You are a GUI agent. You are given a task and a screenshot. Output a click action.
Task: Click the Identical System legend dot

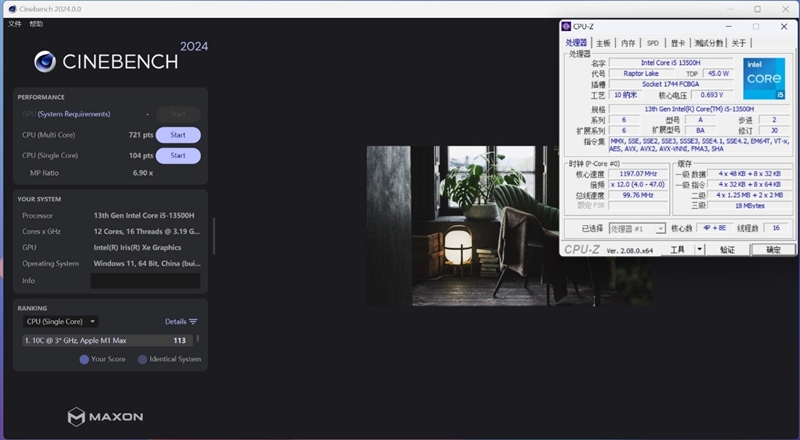point(142,359)
